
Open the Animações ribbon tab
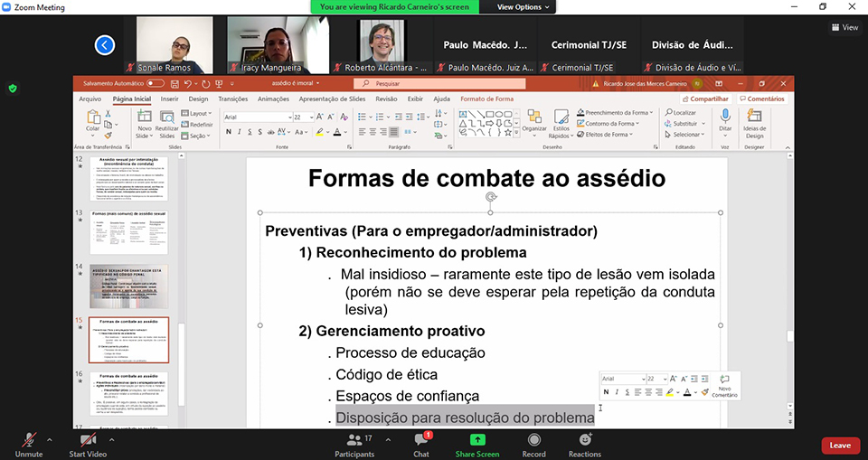pos(273,99)
